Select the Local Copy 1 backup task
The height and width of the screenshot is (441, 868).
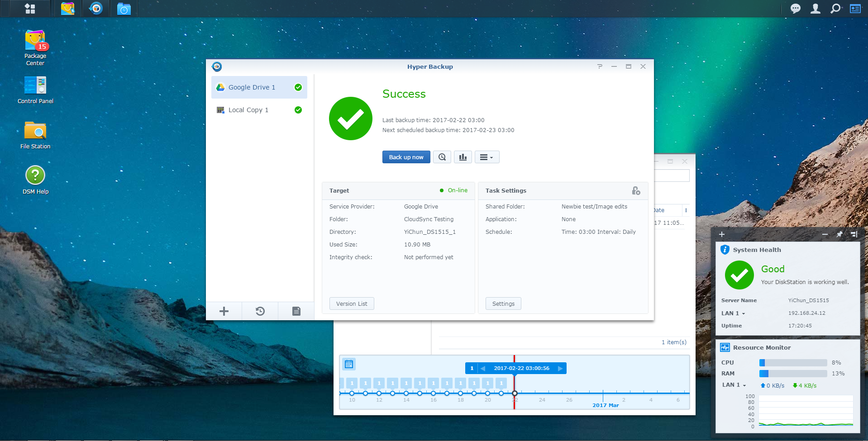pyautogui.click(x=259, y=110)
